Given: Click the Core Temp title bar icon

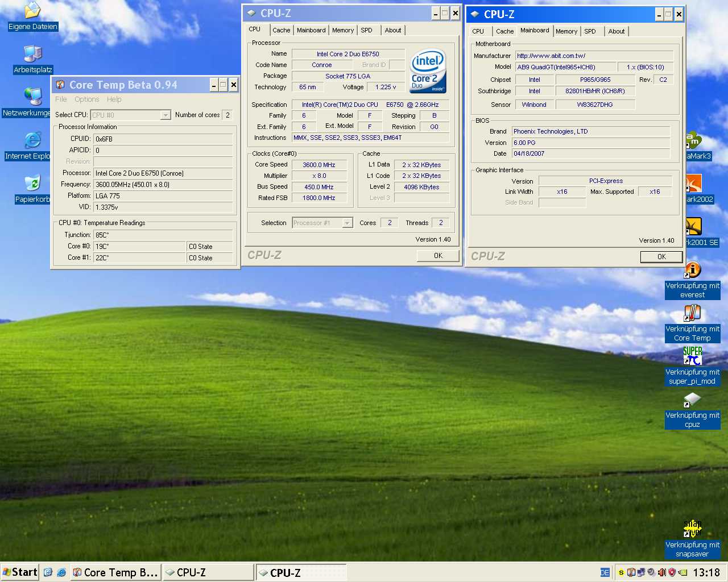Looking at the screenshot, I should (x=60, y=85).
